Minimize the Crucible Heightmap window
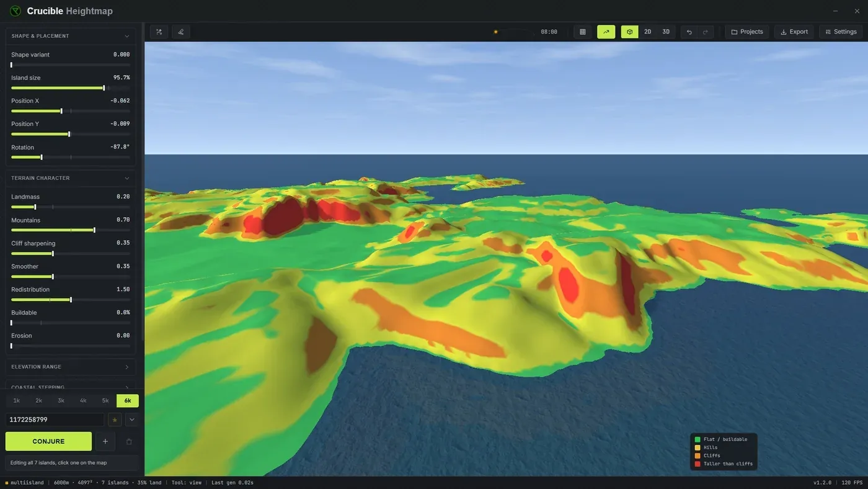Viewport: 868px width, 489px height. click(835, 11)
